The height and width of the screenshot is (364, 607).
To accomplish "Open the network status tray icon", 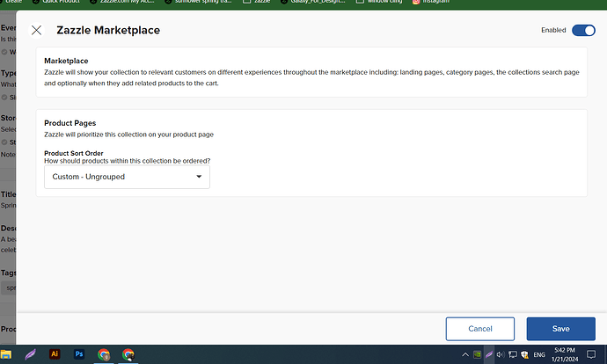I will 513,354.
